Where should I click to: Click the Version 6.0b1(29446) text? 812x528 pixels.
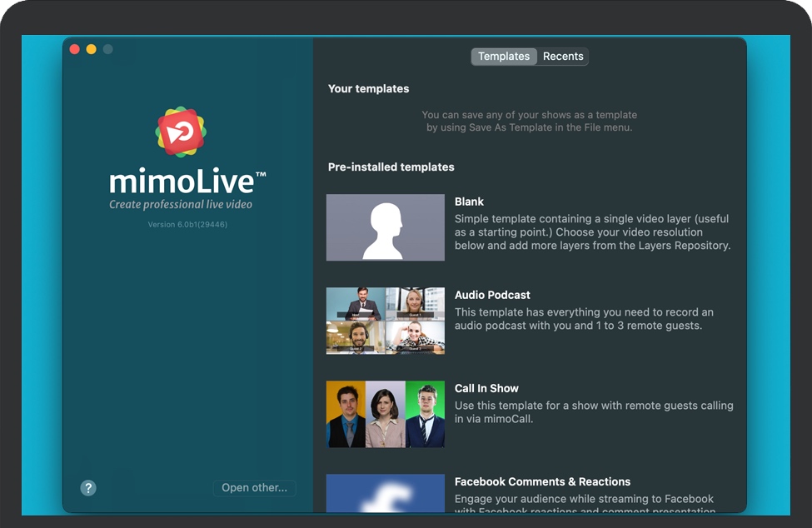pos(187,225)
